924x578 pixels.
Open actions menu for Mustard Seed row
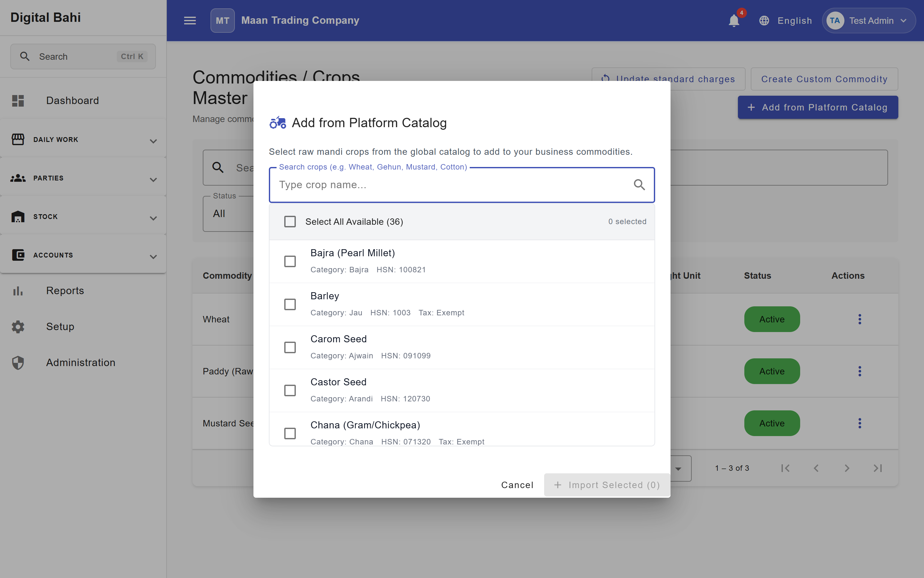860,423
